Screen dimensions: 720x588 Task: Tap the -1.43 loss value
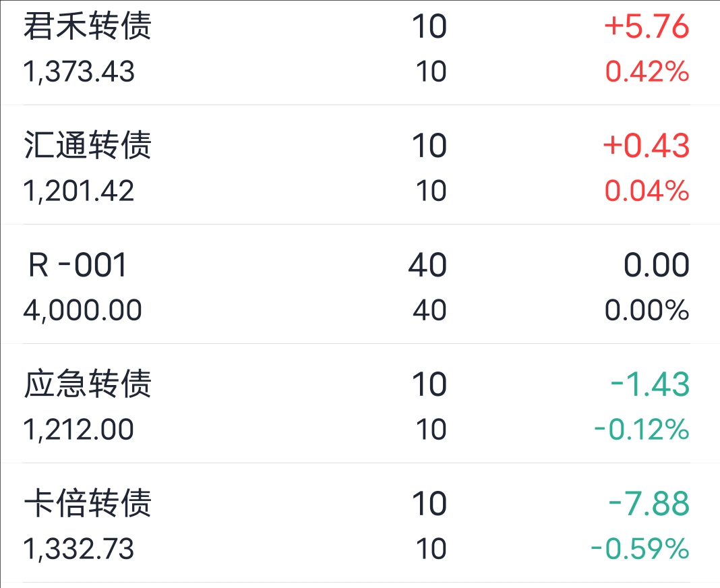click(x=650, y=384)
